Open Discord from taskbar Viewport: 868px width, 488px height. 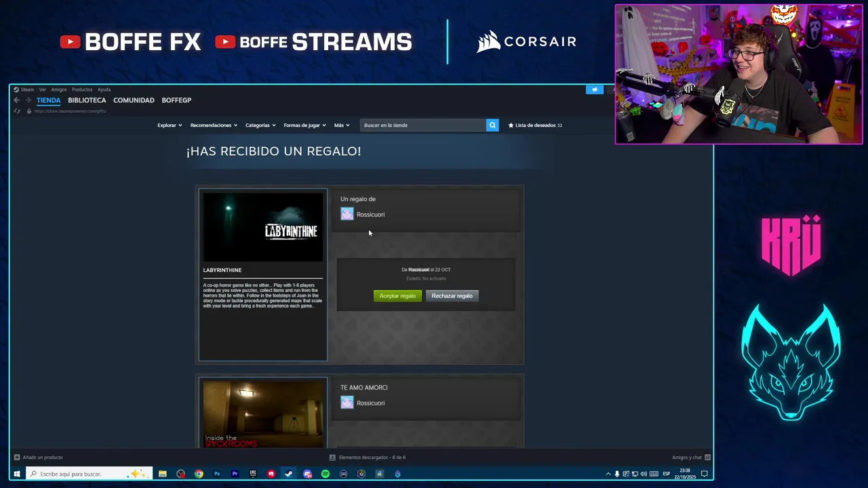coord(307,474)
